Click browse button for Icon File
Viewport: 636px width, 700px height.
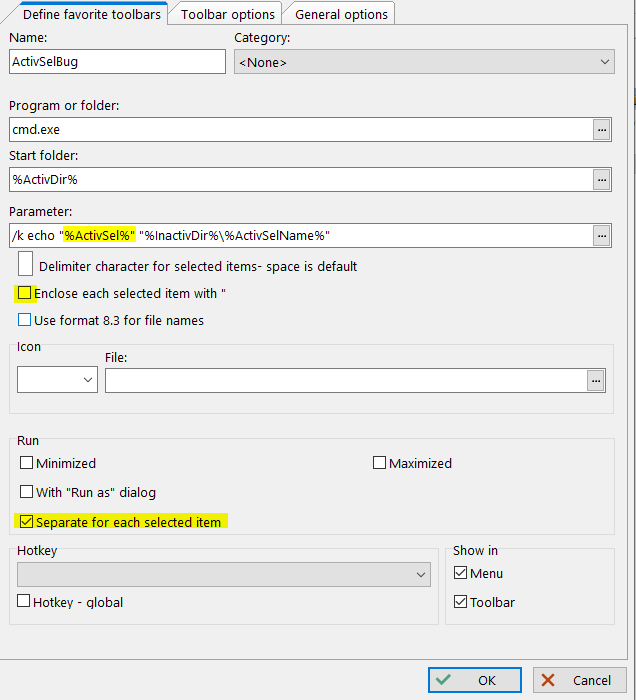(596, 381)
